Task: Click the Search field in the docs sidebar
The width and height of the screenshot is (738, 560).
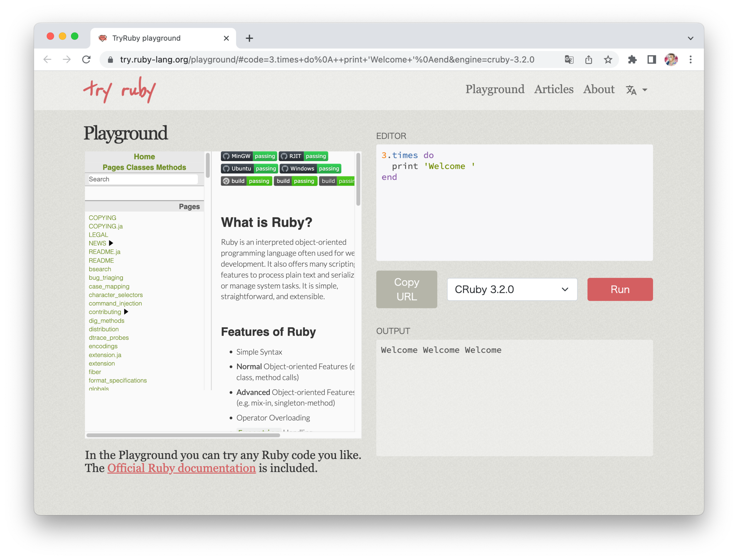Action: (143, 179)
